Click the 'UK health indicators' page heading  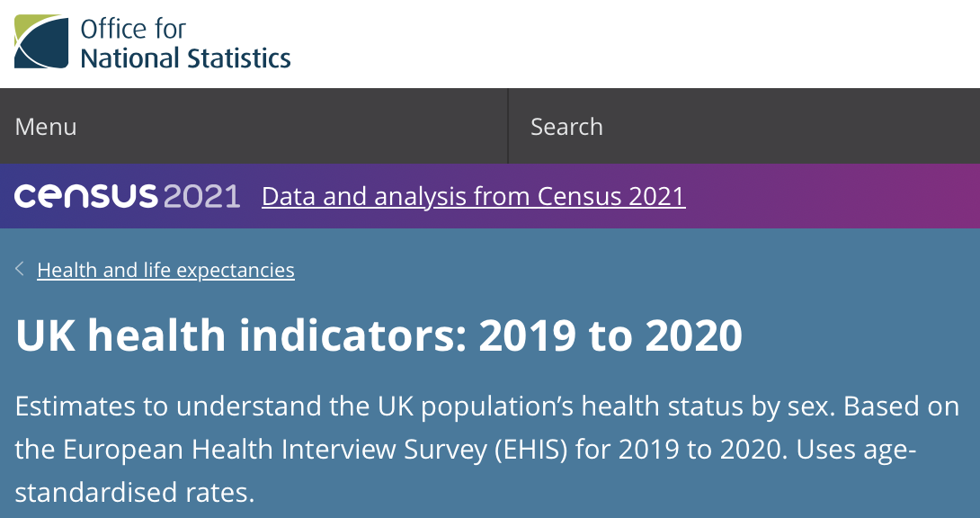(x=241, y=335)
